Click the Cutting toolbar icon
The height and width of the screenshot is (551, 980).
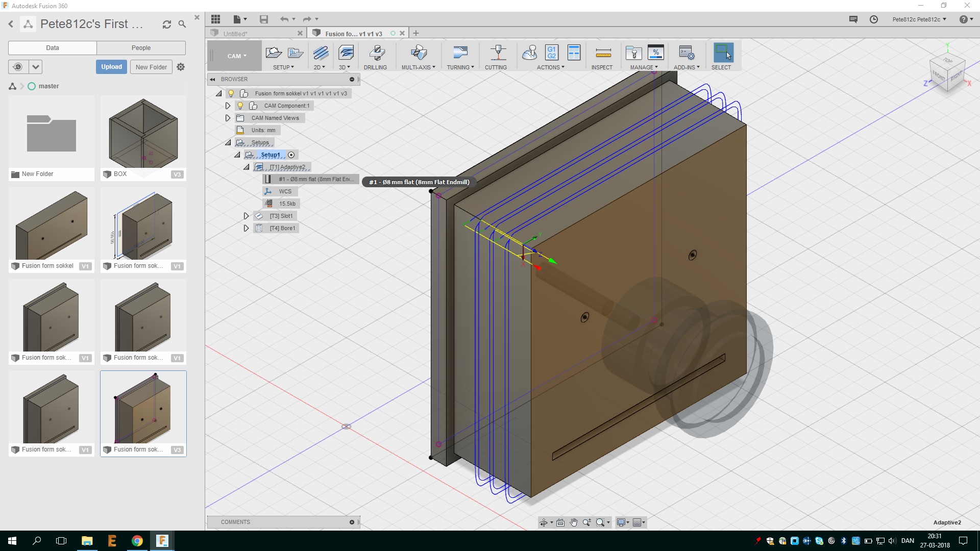[497, 53]
